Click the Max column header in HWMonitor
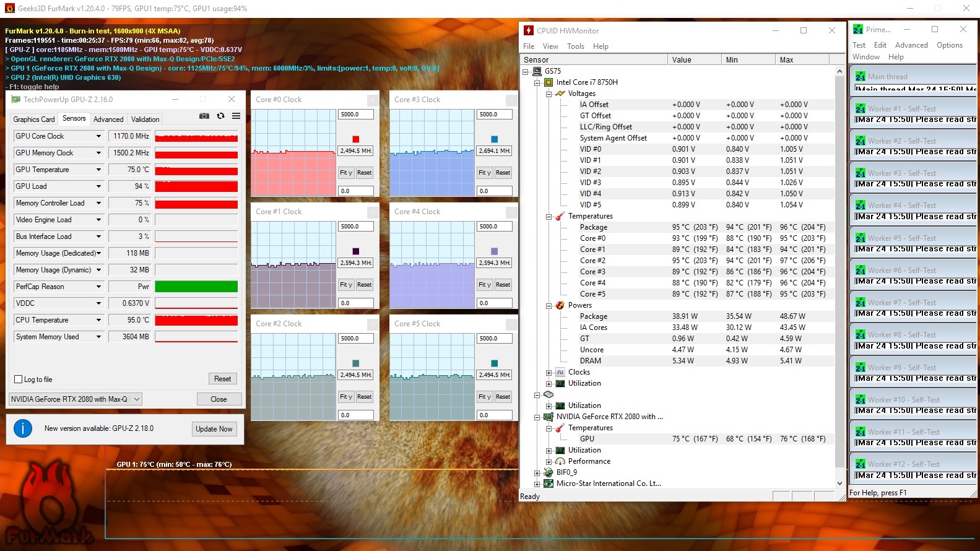 [x=801, y=60]
